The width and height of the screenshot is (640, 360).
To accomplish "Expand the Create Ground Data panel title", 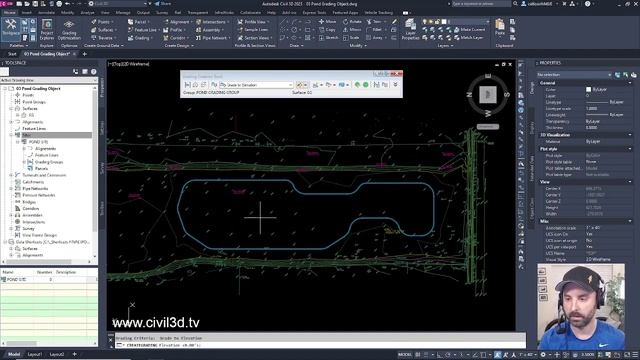I will click(x=104, y=46).
